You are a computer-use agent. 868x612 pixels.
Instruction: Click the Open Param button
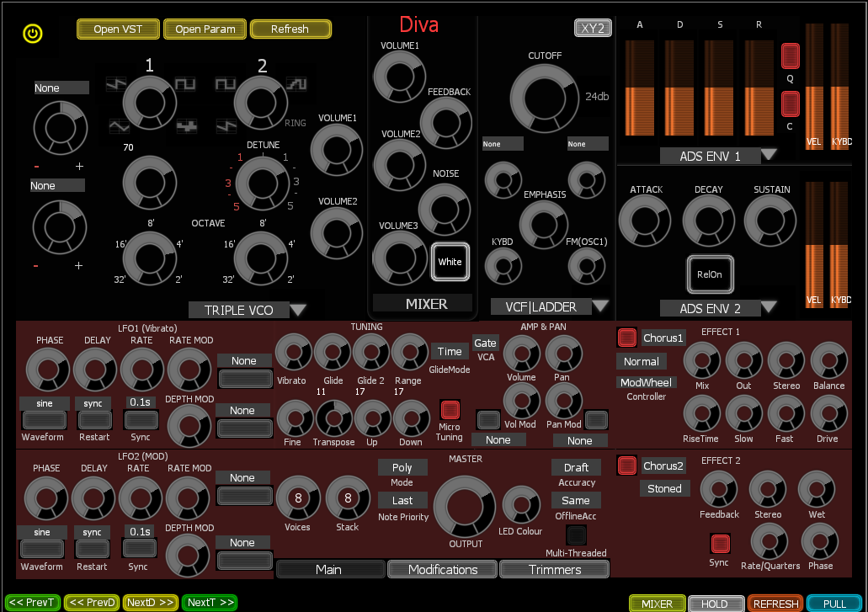(x=205, y=29)
